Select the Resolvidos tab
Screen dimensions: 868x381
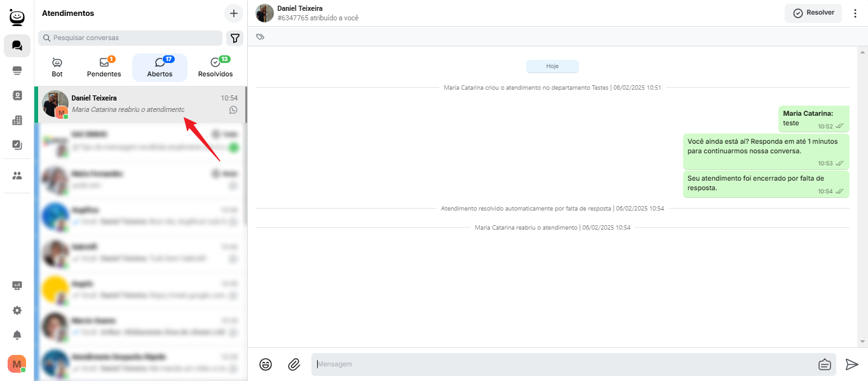(215, 67)
